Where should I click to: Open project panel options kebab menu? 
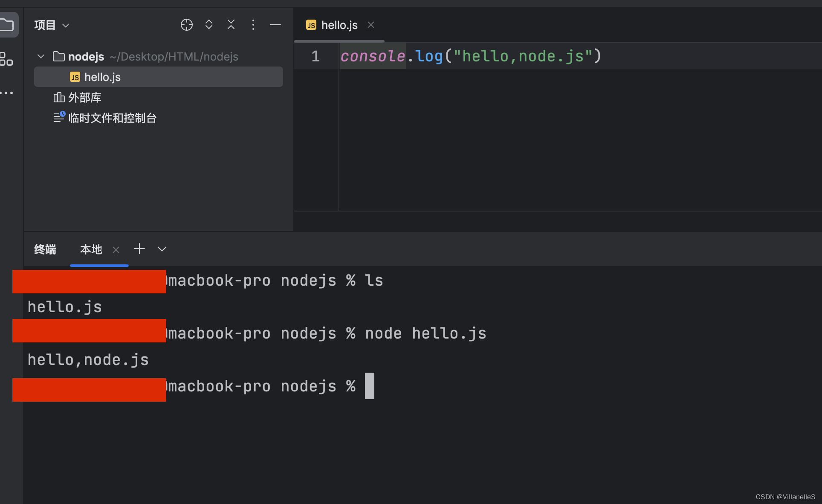[253, 25]
